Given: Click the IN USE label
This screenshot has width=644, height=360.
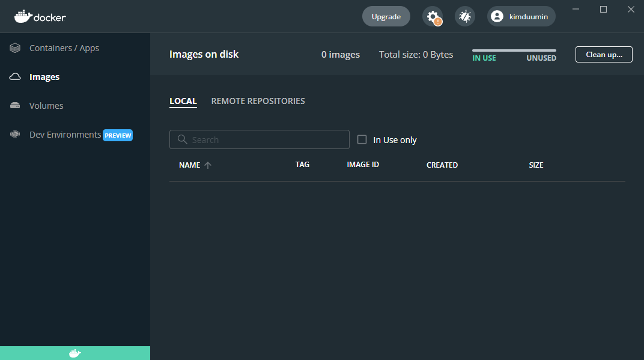Looking at the screenshot, I should point(484,58).
